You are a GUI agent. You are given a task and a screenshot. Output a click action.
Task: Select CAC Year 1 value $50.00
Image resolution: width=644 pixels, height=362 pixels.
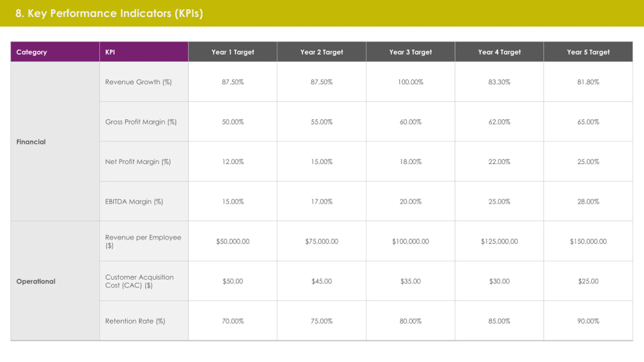point(233,281)
